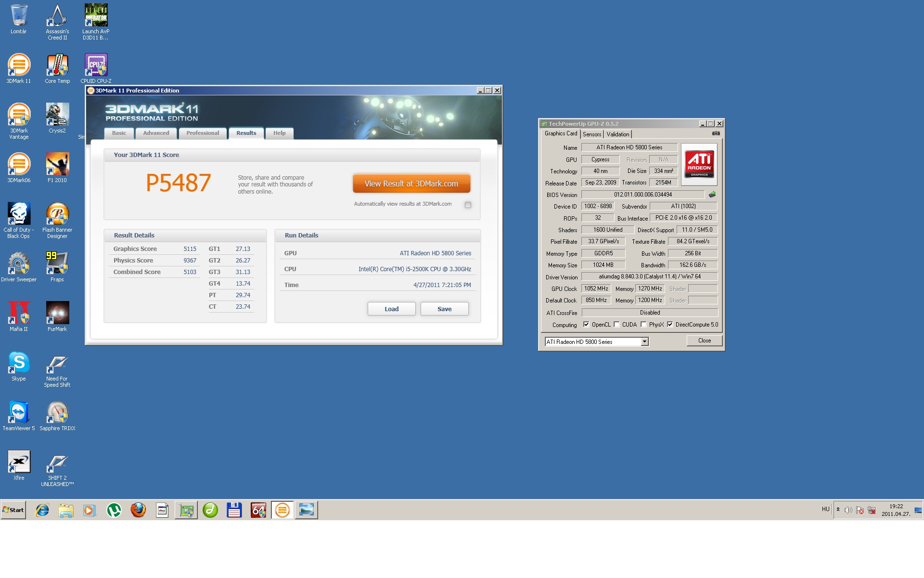Image resolution: width=924 pixels, height=578 pixels.
Task: Open the Professional tab in 3DMark
Action: click(203, 133)
